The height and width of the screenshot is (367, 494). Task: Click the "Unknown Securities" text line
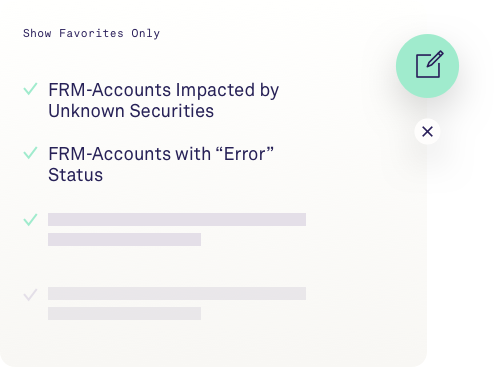pyautogui.click(x=131, y=111)
